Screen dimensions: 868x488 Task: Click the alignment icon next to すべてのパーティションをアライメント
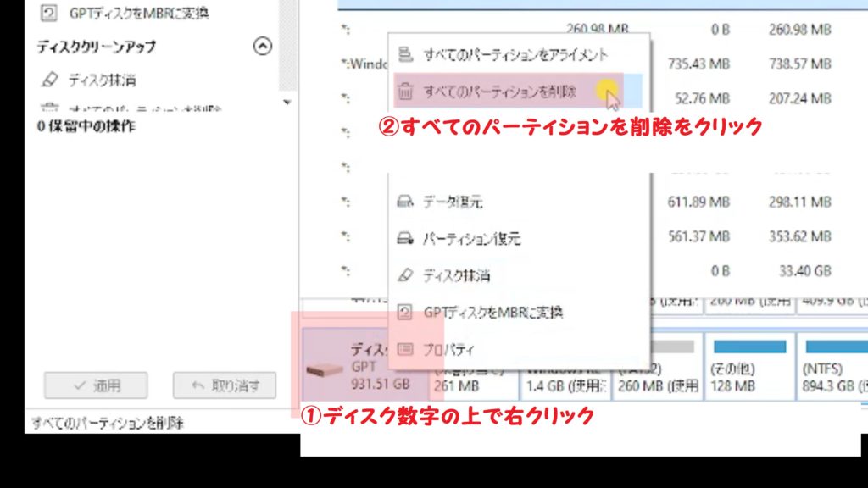pos(405,53)
